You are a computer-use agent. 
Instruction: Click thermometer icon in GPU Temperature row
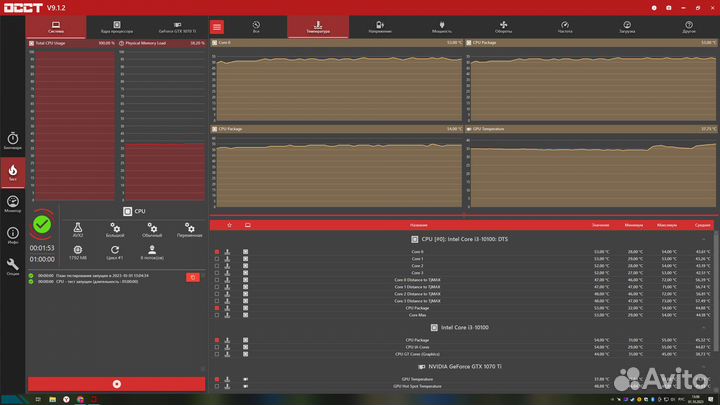227,379
